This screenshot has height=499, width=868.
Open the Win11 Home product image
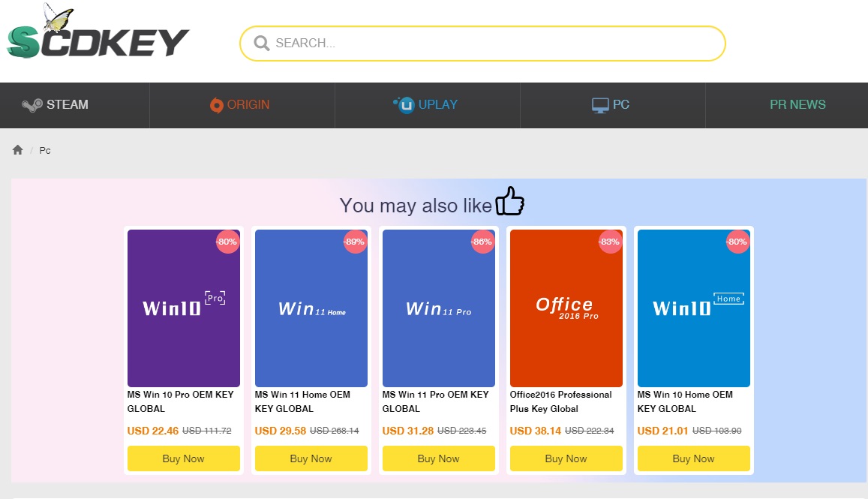tap(311, 308)
